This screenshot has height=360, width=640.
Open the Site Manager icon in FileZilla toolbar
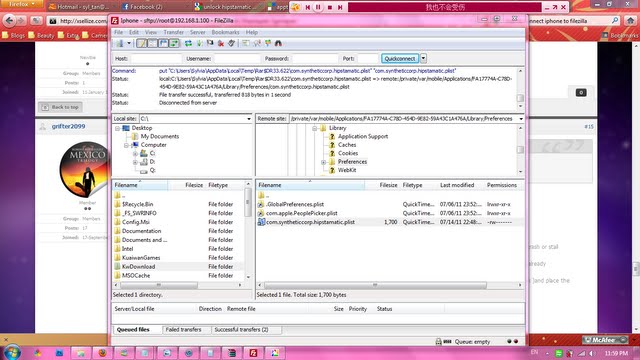(x=120, y=43)
